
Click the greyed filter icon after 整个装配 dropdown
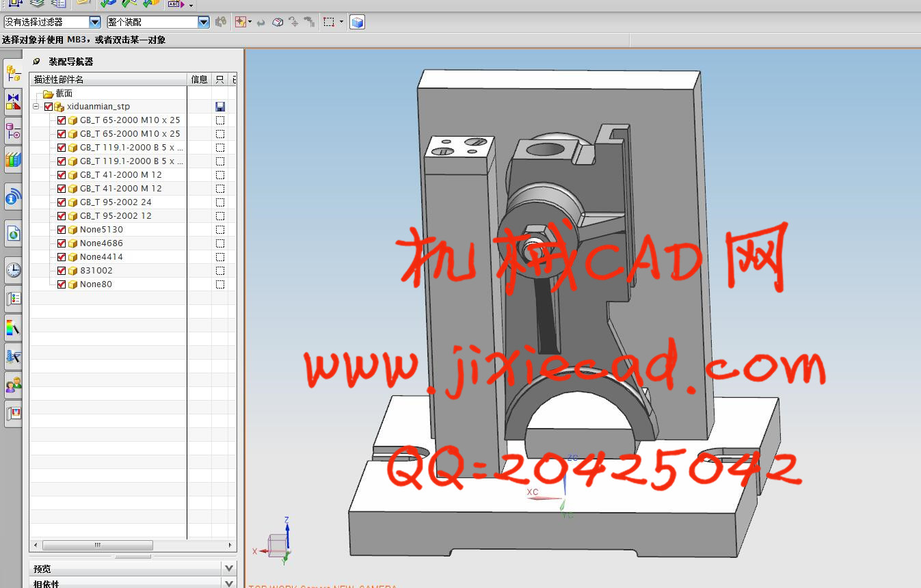[220, 22]
